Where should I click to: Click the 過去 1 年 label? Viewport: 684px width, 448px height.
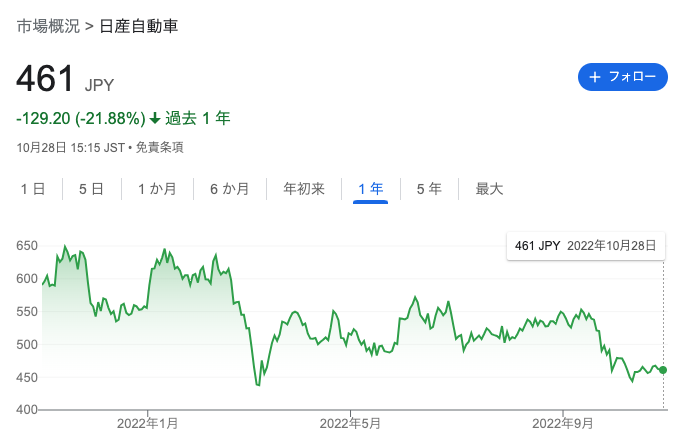pyautogui.click(x=198, y=118)
